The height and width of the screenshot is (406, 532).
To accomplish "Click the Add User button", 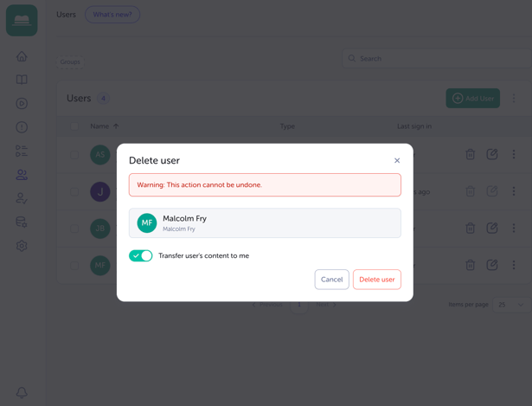I will [x=473, y=98].
